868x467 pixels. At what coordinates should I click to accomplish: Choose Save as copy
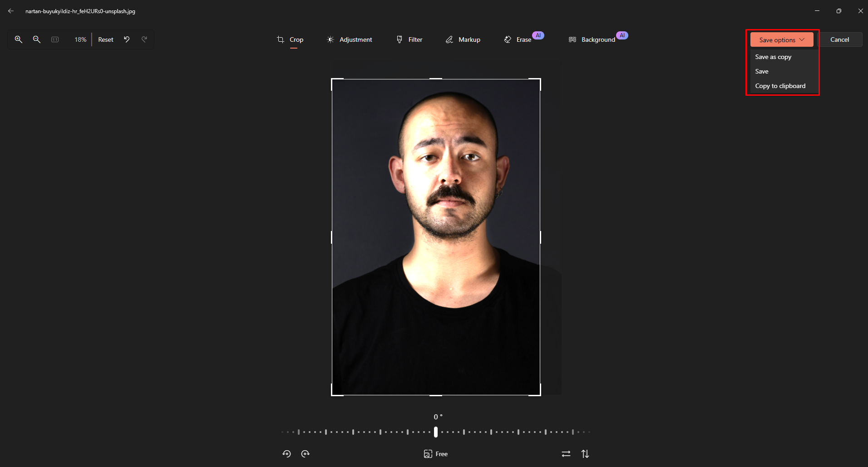click(773, 57)
